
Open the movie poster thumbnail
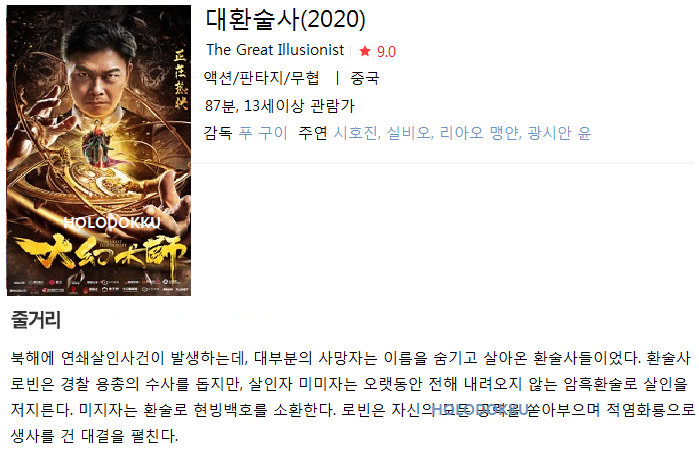pyautogui.click(x=99, y=150)
